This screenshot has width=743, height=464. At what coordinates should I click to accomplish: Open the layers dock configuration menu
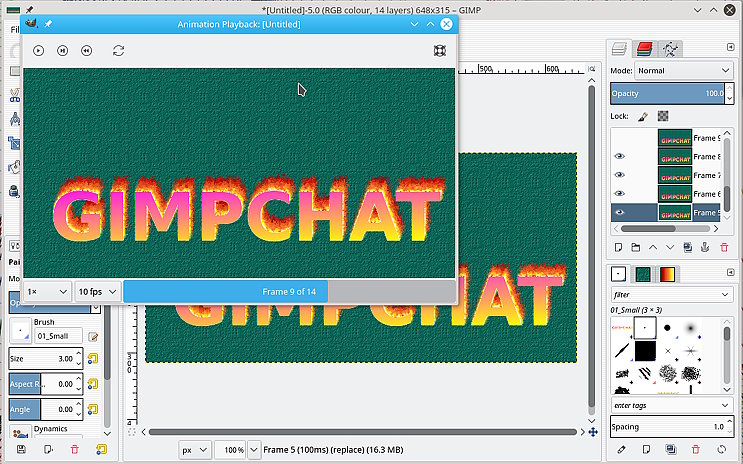(x=730, y=47)
